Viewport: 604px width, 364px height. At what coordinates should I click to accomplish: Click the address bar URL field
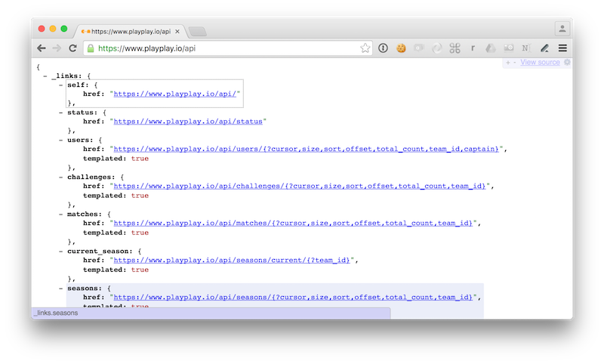[x=227, y=48]
